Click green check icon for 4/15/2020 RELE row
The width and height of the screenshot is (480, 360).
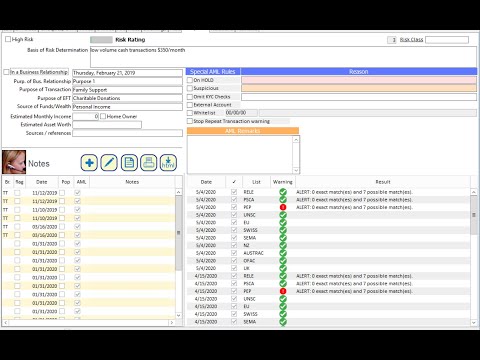click(x=283, y=276)
